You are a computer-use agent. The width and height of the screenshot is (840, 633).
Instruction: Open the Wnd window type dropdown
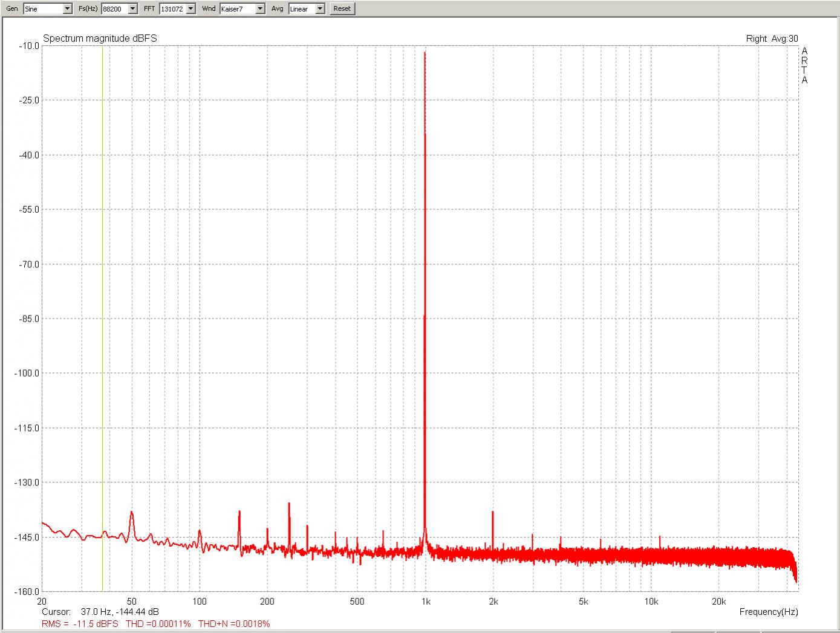click(243, 8)
